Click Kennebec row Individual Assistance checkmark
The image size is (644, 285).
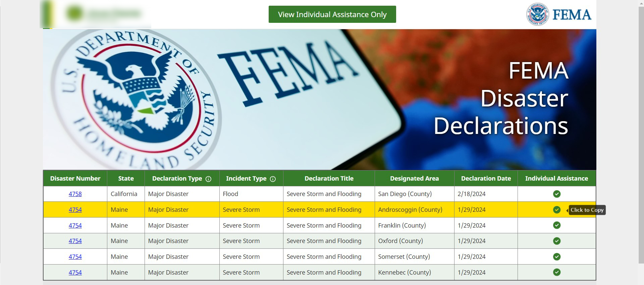coord(556,272)
